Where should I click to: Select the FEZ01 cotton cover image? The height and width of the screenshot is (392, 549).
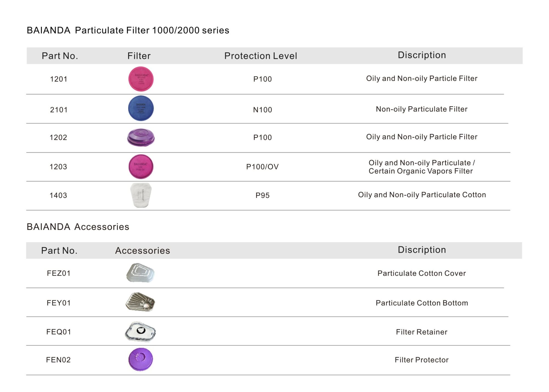pos(141,273)
